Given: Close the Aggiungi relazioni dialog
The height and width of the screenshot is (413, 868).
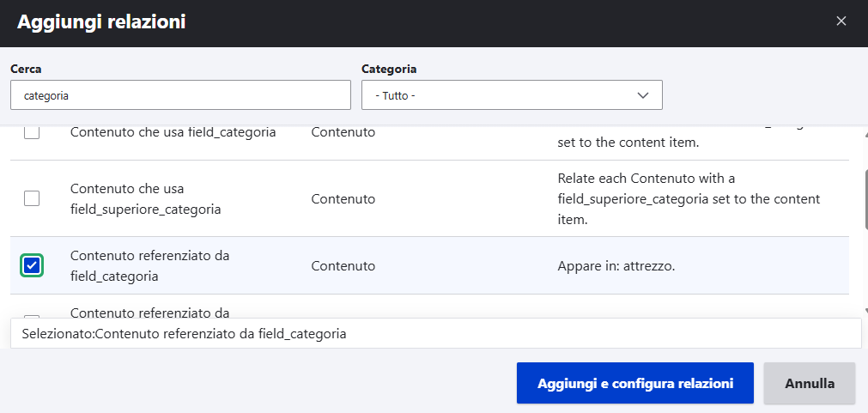Looking at the screenshot, I should (841, 21).
